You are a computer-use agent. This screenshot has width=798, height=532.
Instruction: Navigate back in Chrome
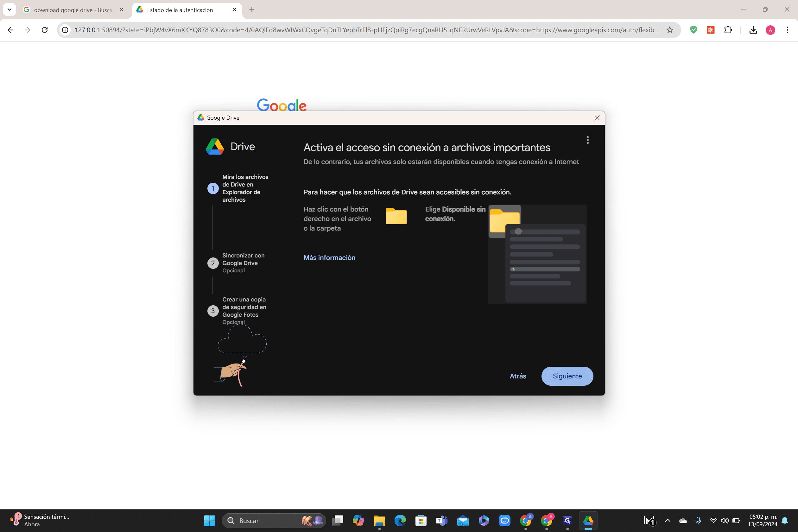10,30
